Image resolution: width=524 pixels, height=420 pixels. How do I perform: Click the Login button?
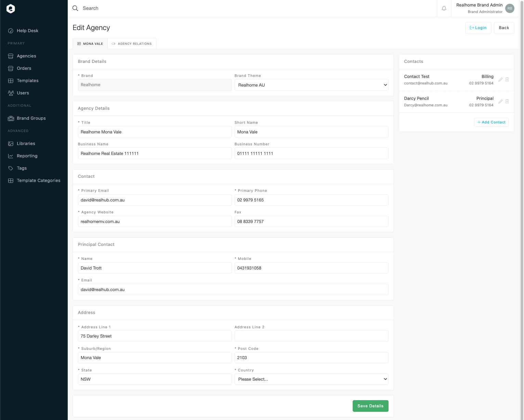[x=478, y=28]
